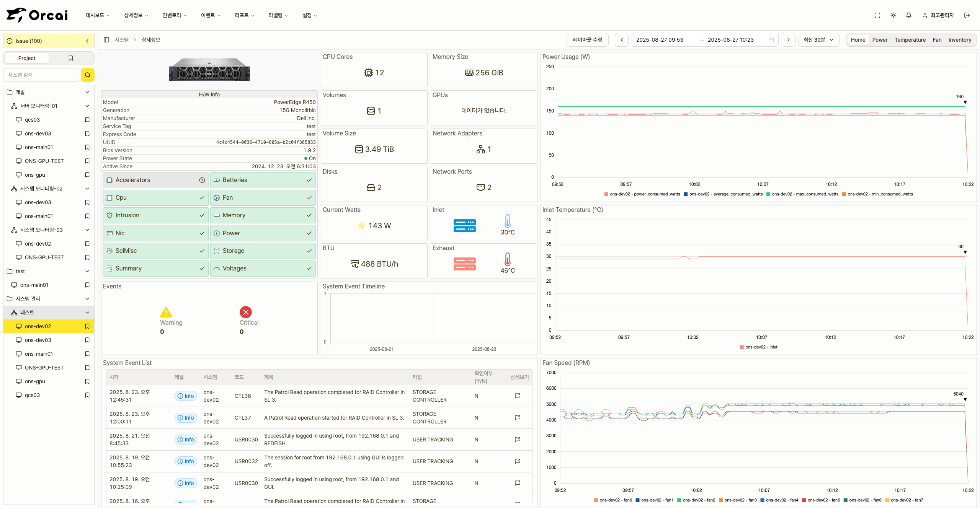Screen dimensions: 980x508
Task: Click the logout icon at top right
Action: 967,15
